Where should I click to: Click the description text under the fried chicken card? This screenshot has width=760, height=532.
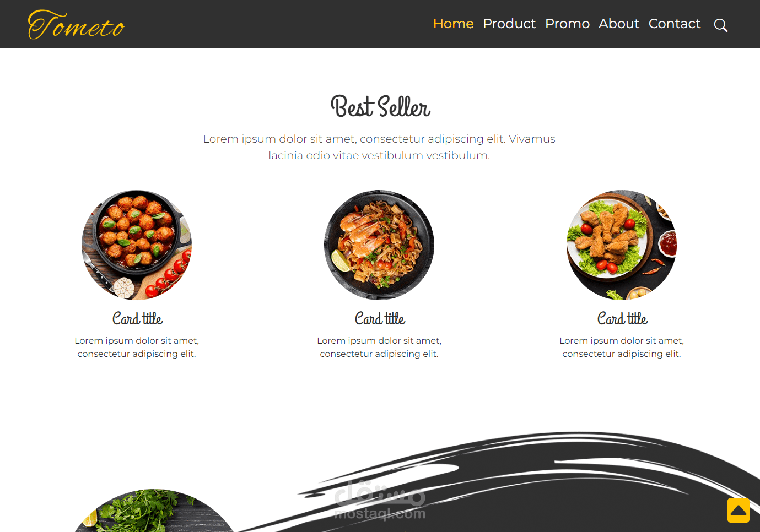pyautogui.click(x=622, y=347)
